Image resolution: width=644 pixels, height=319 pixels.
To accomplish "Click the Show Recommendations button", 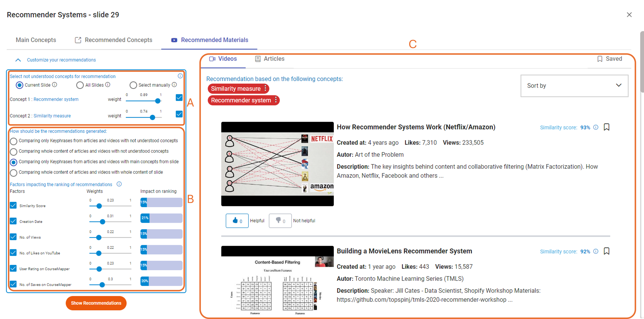I will [x=96, y=303].
